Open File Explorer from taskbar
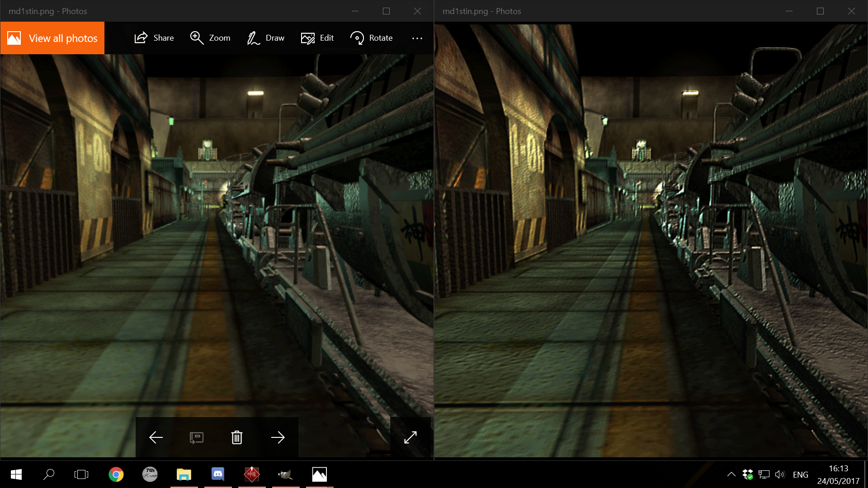868x488 pixels. pyautogui.click(x=184, y=474)
